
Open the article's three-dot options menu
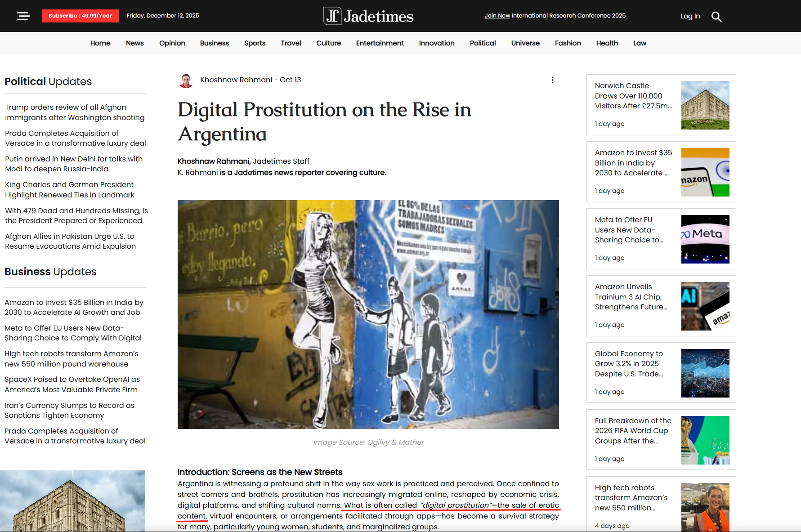pos(552,80)
